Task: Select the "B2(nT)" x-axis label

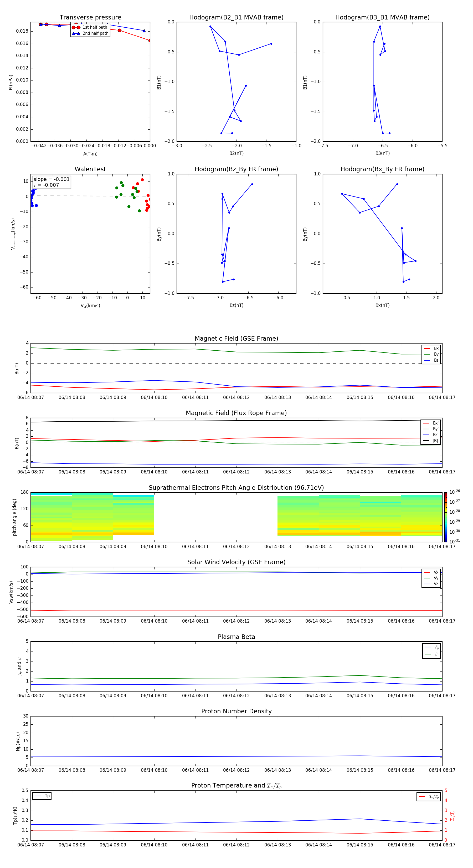Action: tap(236, 153)
